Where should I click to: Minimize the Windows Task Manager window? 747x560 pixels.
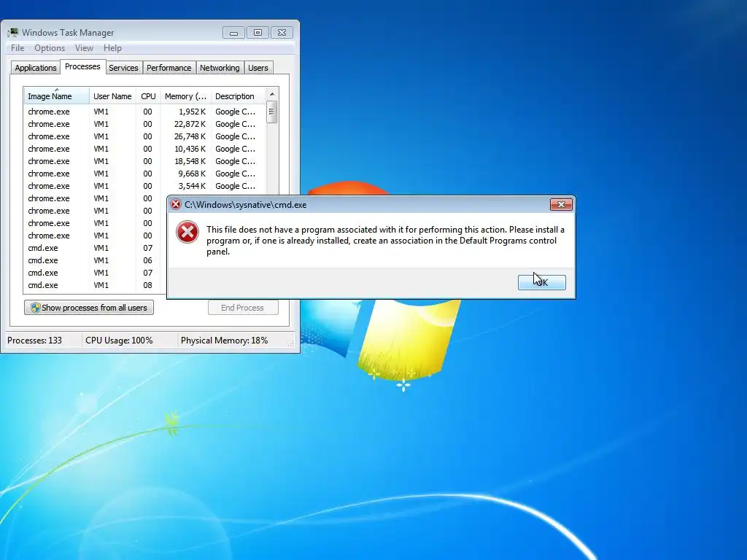tap(233, 33)
